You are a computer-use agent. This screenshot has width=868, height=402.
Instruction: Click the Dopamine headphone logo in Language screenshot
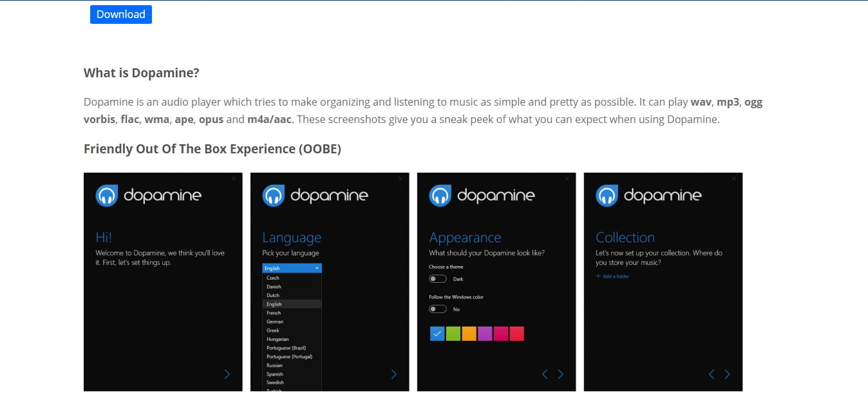273,196
